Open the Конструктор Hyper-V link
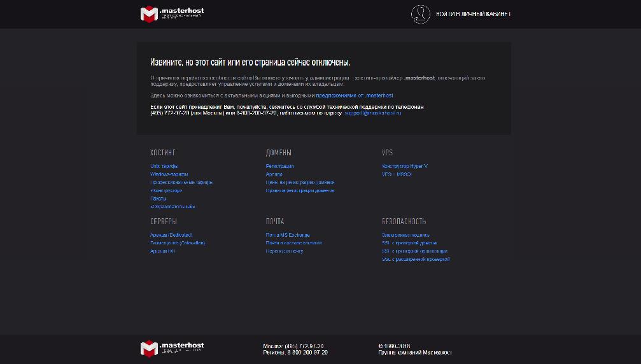This screenshot has width=641, height=364. pos(404,166)
